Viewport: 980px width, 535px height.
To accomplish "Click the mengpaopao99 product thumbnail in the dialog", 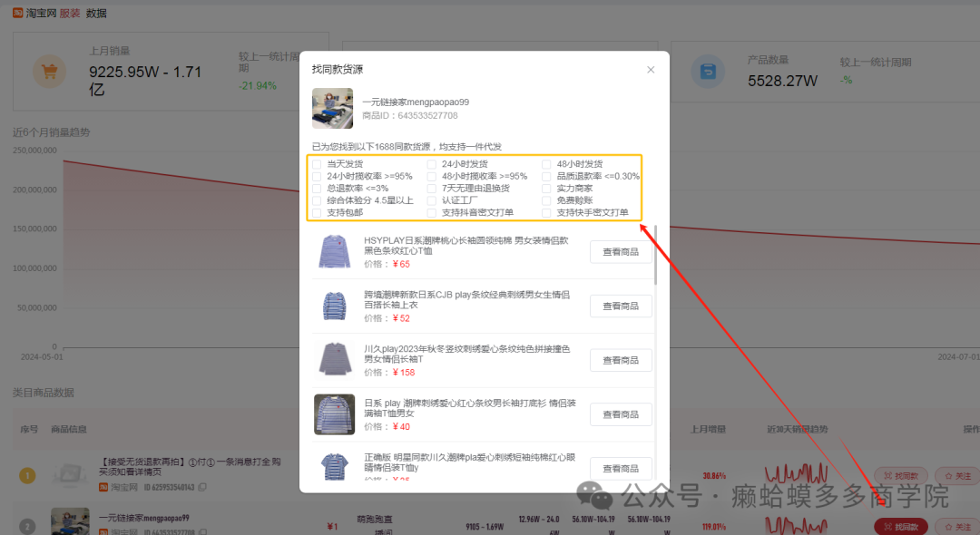I will pos(334,108).
